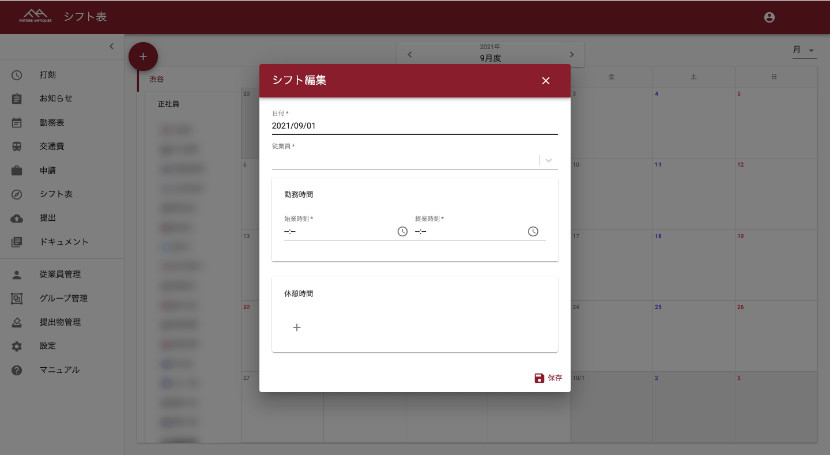Open 設定 settings in the sidebar
Image resolution: width=830 pixels, height=455 pixels.
(48, 346)
